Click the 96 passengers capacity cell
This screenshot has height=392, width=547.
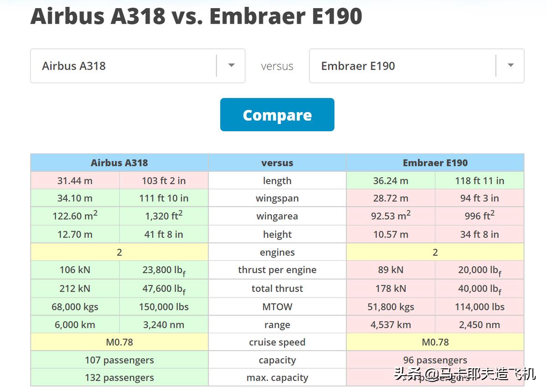pos(435,360)
